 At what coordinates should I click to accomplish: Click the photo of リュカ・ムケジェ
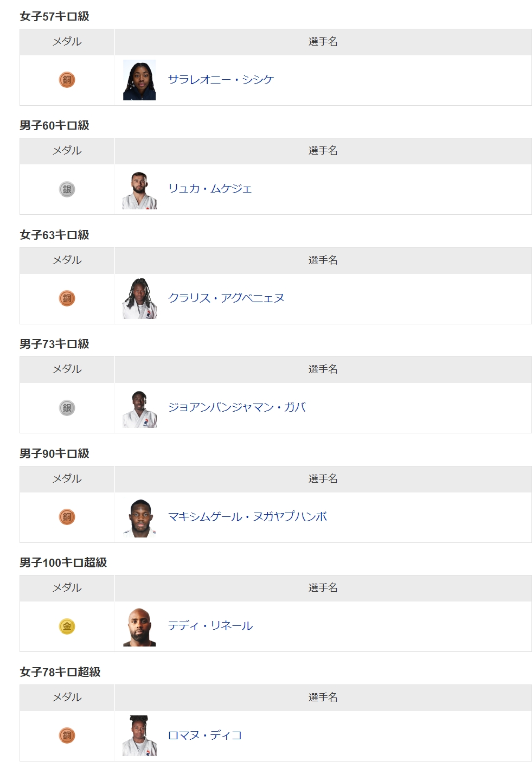(139, 189)
